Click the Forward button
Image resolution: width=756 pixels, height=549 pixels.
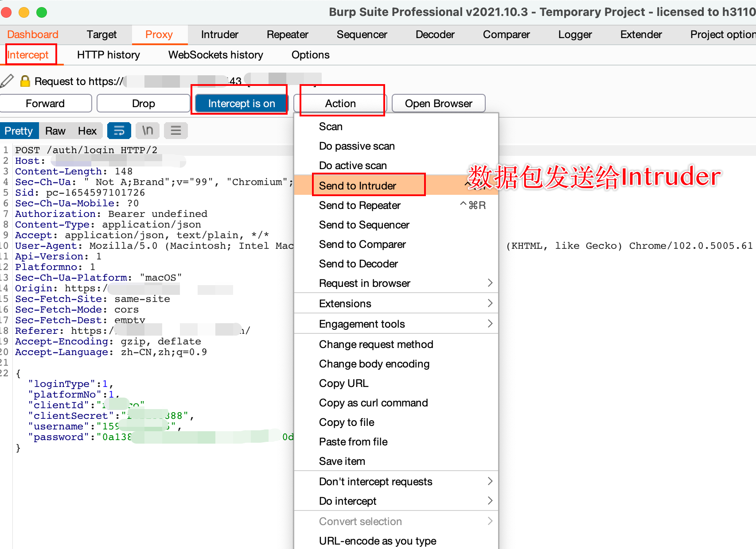coord(45,104)
